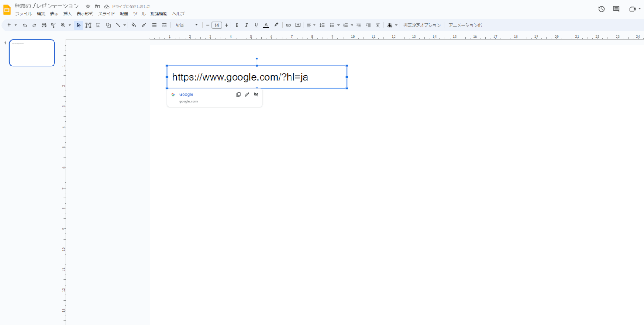
Task: Open ファイル menu
Action: [x=24, y=14]
